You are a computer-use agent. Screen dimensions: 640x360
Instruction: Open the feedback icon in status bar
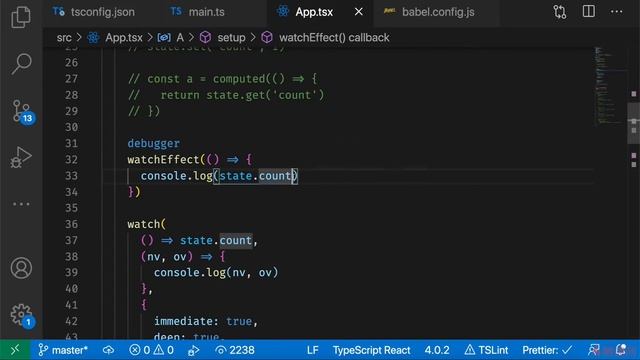pyautogui.click(x=594, y=350)
